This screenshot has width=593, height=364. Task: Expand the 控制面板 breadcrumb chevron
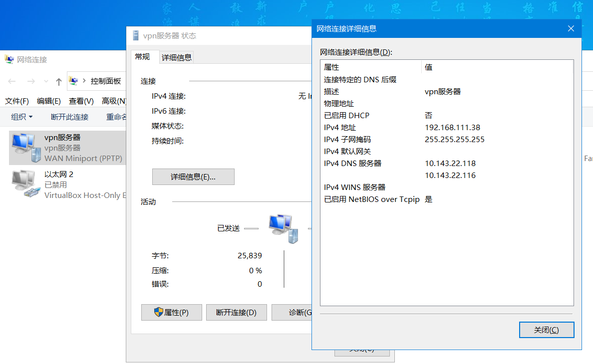coord(84,81)
